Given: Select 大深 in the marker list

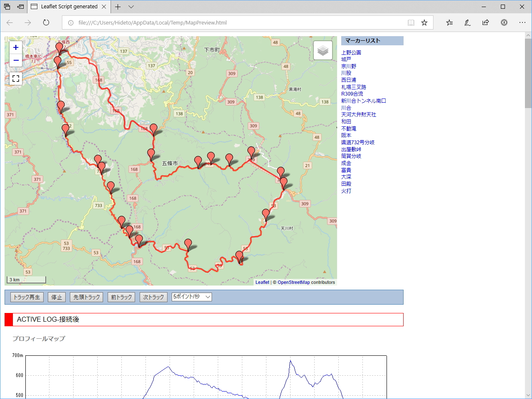Looking at the screenshot, I should tap(346, 177).
